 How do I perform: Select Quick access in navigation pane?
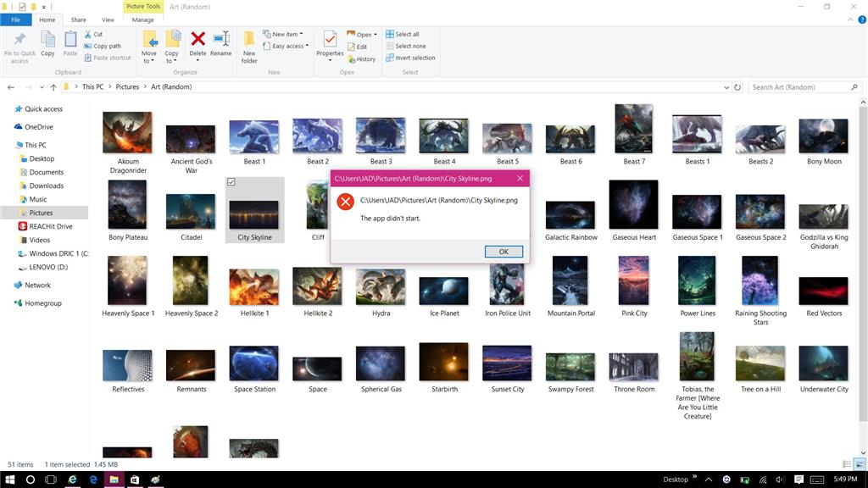(x=44, y=109)
